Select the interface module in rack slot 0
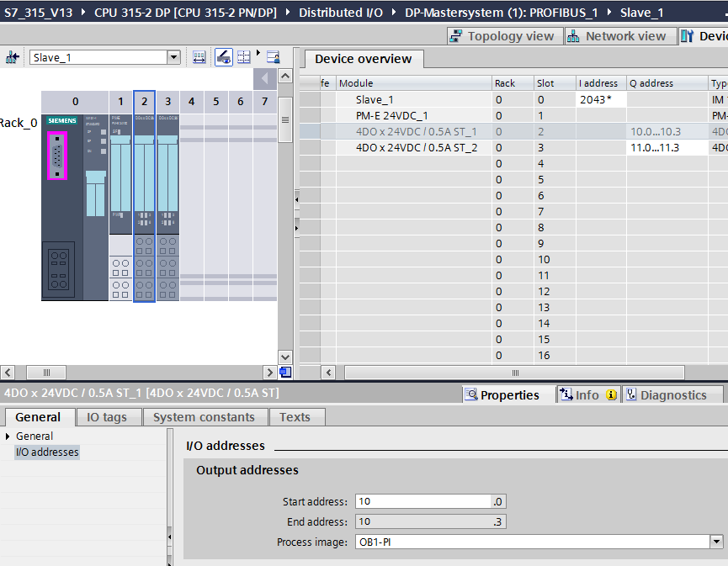 (75, 208)
